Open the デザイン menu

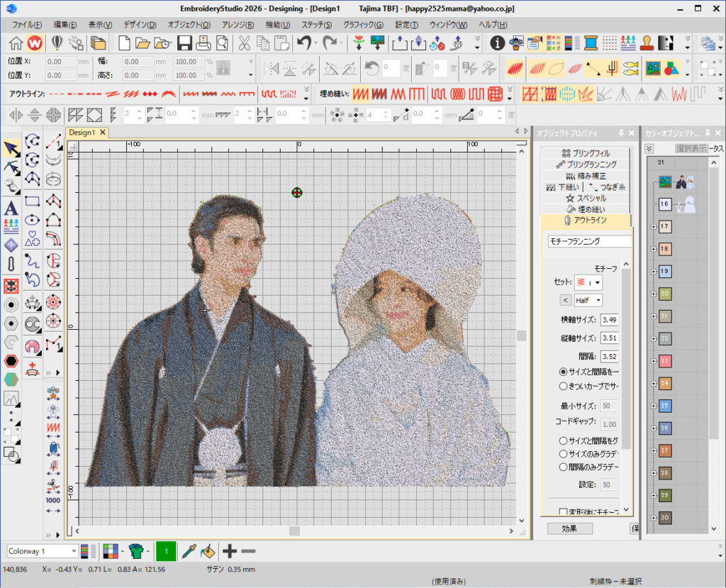[140, 25]
